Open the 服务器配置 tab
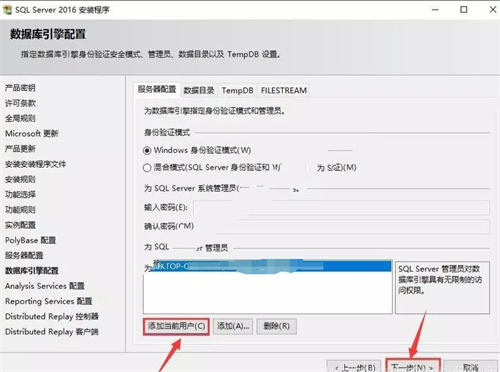 157,89
